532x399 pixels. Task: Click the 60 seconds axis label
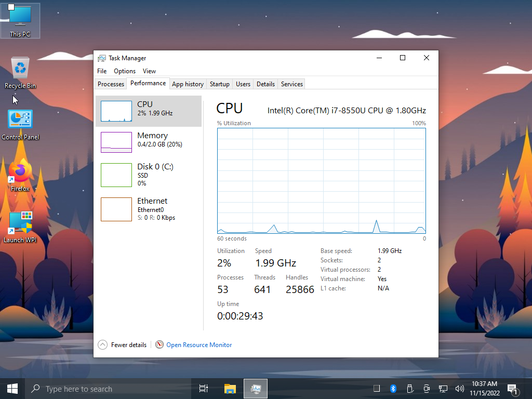pyautogui.click(x=232, y=238)
